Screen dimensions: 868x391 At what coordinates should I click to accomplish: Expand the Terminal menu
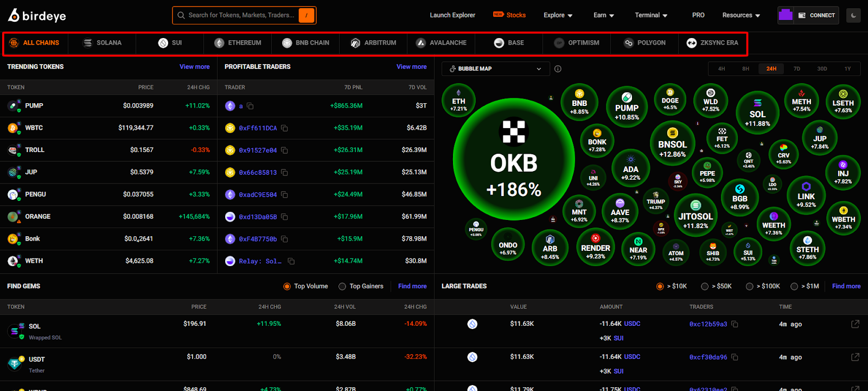click(652, 15)
